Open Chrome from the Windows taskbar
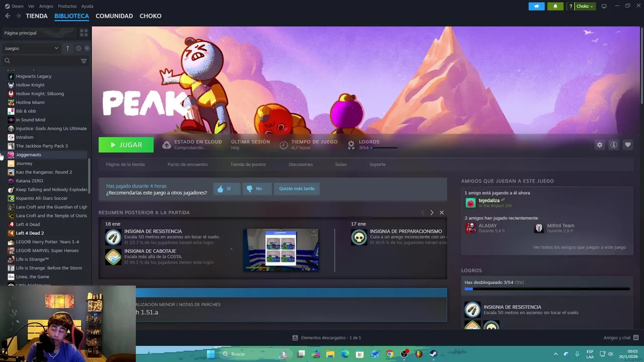Viewport: 644px width, 362px height. [389, 354]
